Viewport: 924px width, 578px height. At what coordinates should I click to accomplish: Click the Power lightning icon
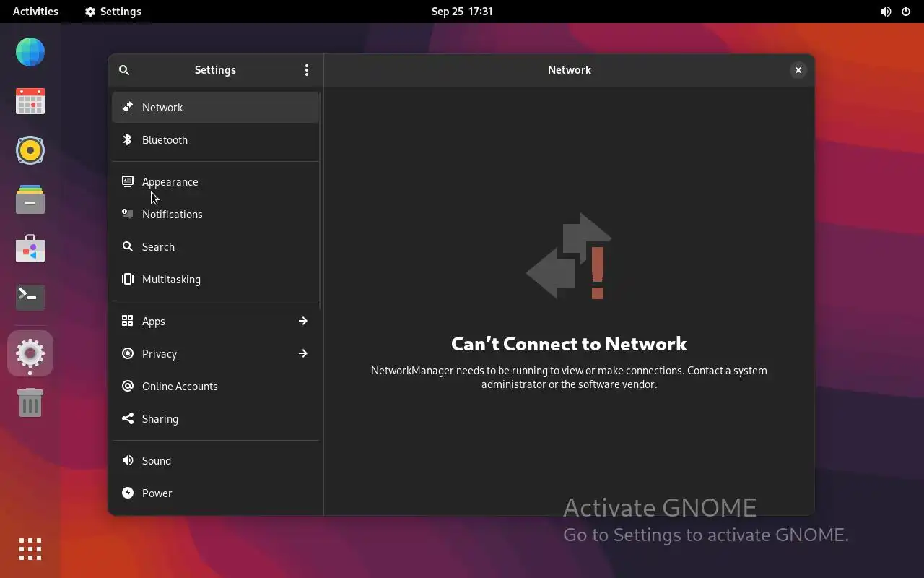point(128,493)
